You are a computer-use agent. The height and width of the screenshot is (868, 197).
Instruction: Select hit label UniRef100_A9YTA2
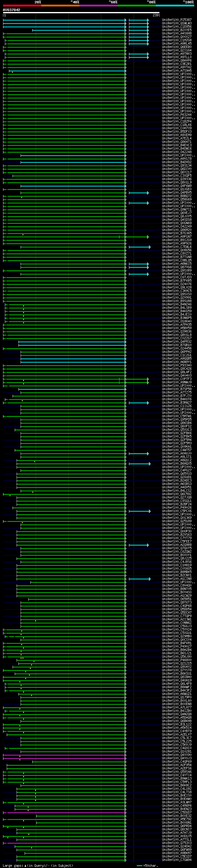(x=177, y=67)
